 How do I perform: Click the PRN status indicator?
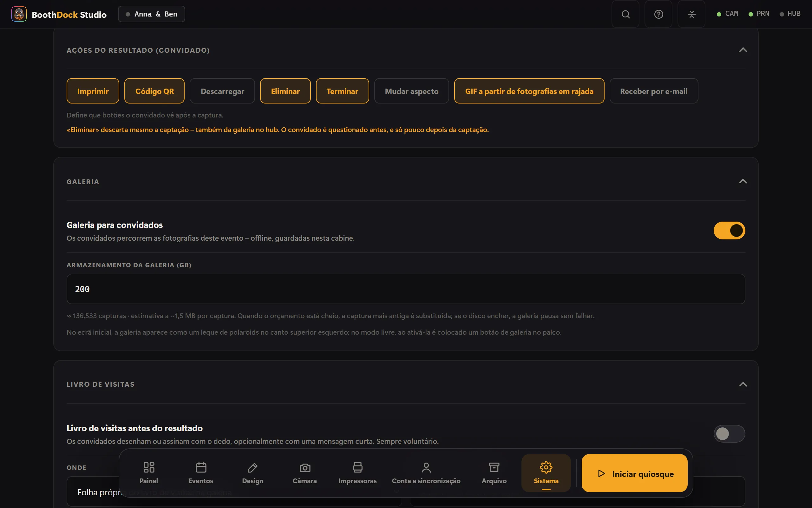pyautogui.click(x=759, y=14)
